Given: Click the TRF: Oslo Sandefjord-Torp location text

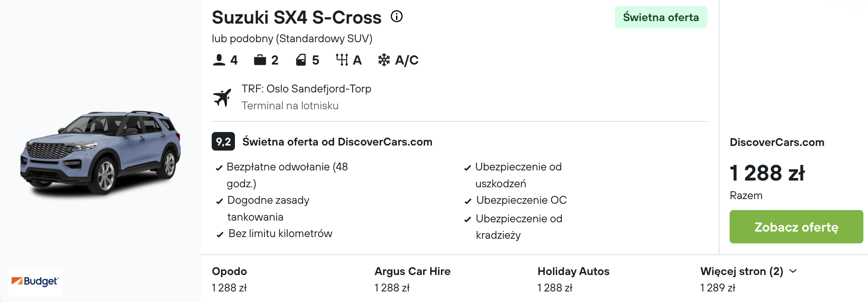Looking at the screenshot, I should tap(306, 89).
